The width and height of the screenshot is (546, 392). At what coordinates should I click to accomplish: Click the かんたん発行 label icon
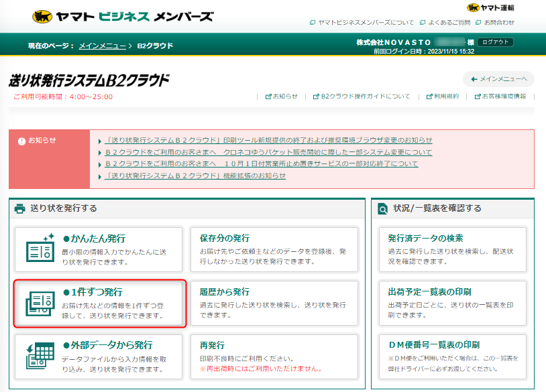41,248
